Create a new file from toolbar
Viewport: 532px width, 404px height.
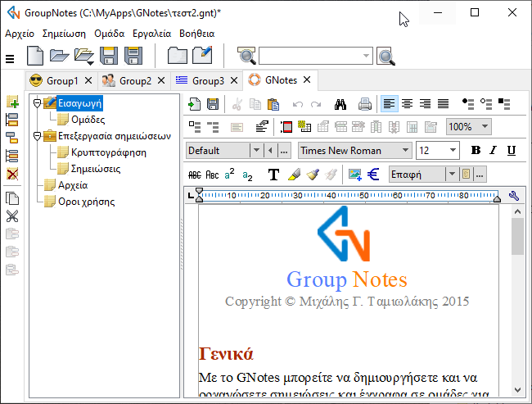coord(35,56)
